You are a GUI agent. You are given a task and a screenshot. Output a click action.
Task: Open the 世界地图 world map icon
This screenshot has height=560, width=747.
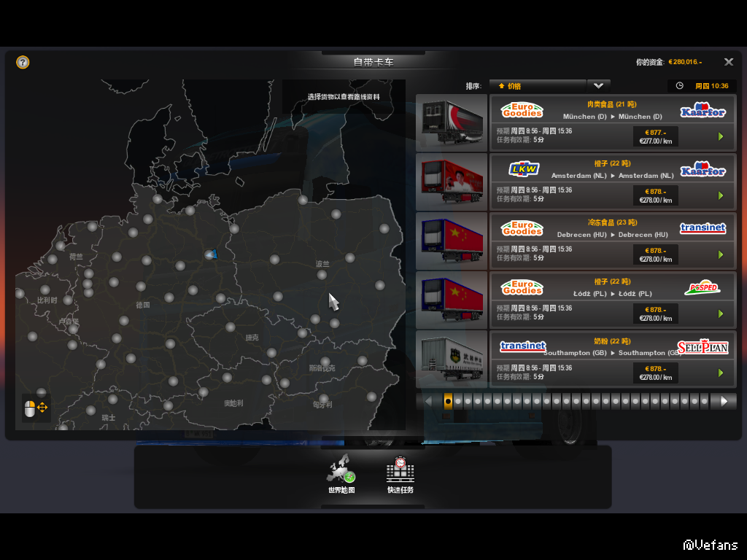click(341, 473)
